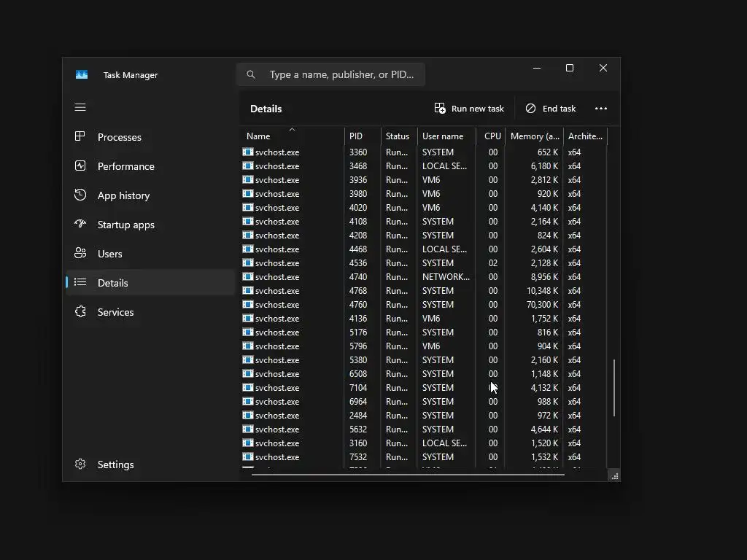The image size is (747, 560).
Task: Click VM6 in PID 5796 row
Action: click(430, 346)
